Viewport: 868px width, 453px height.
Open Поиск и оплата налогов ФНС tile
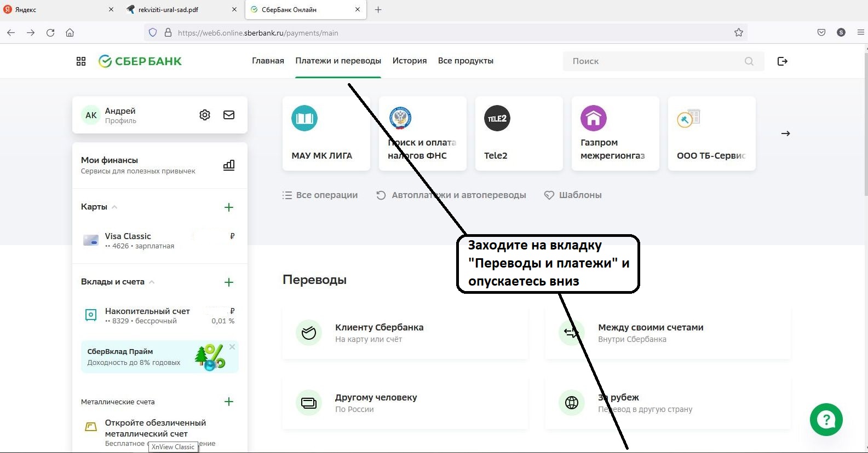pos(423,133)
